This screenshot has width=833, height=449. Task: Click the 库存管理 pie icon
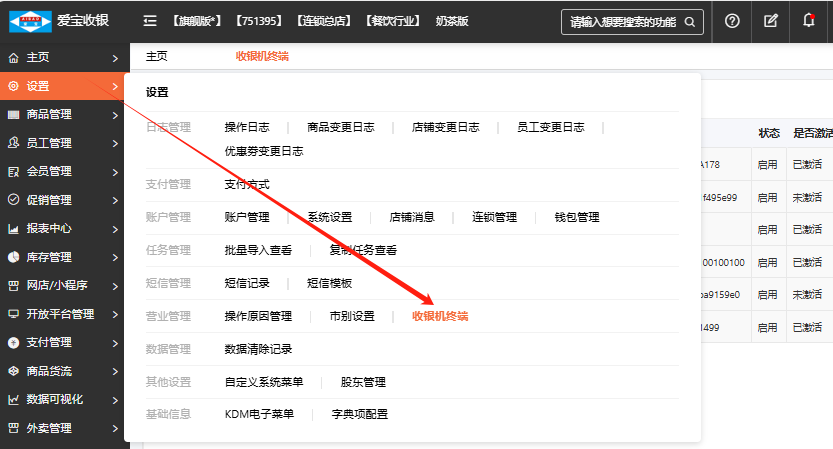pos(13,257)
